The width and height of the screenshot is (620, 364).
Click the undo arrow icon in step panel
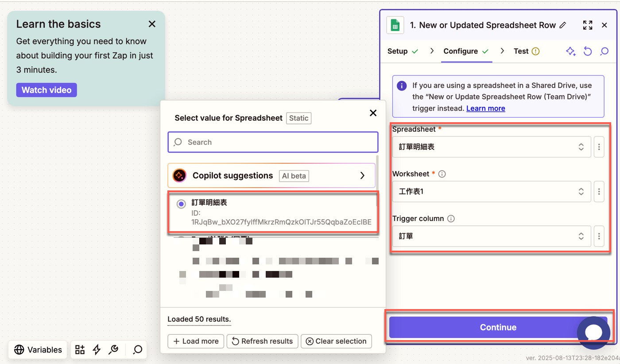pyautogui.click(x=588, y=51)
